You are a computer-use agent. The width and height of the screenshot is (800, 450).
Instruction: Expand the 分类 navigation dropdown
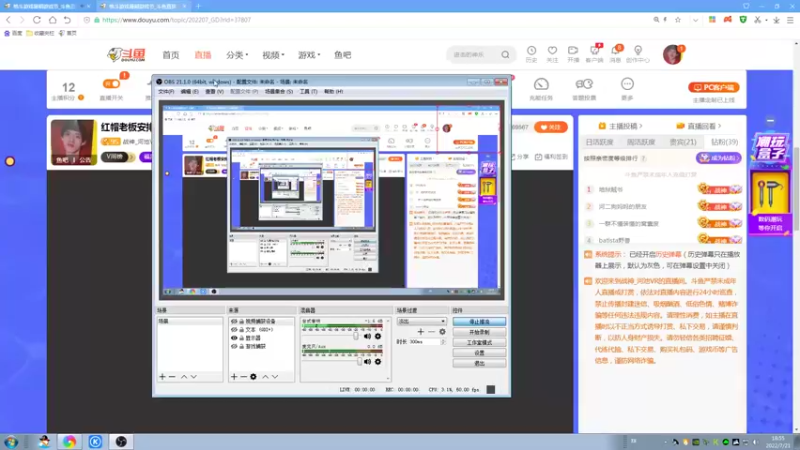tap(237, 55)
